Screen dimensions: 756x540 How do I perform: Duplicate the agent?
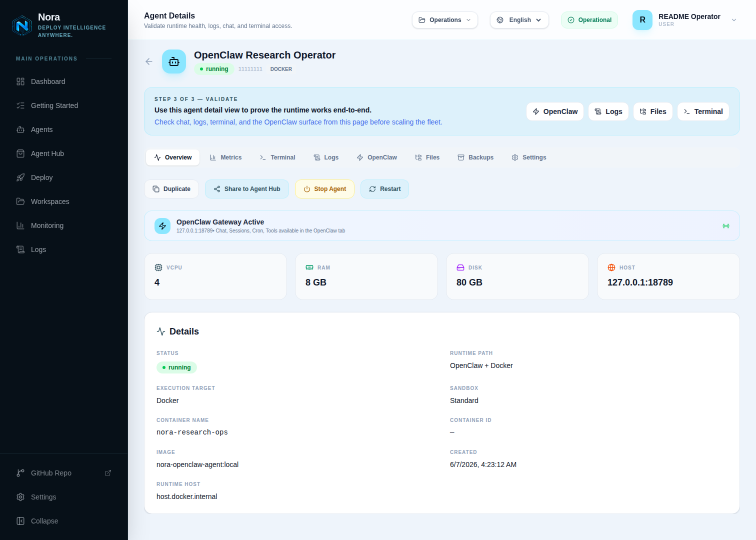[171, 189]
